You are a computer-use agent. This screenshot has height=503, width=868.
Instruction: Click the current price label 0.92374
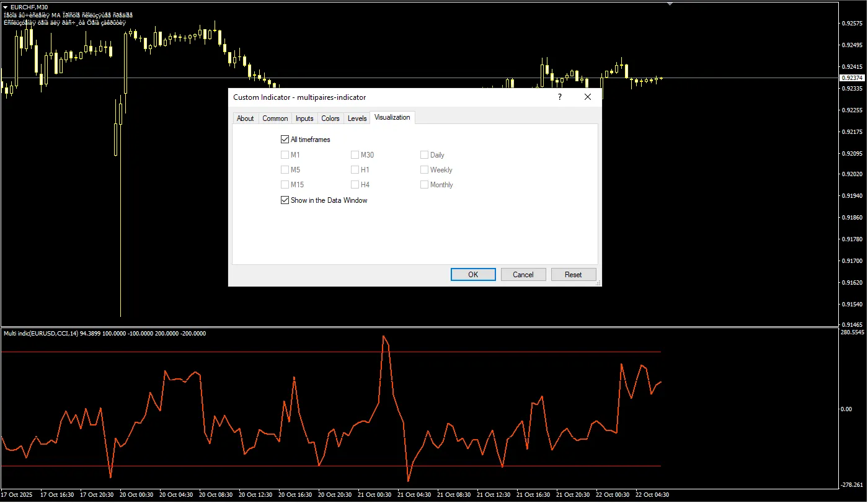point(852,78)
